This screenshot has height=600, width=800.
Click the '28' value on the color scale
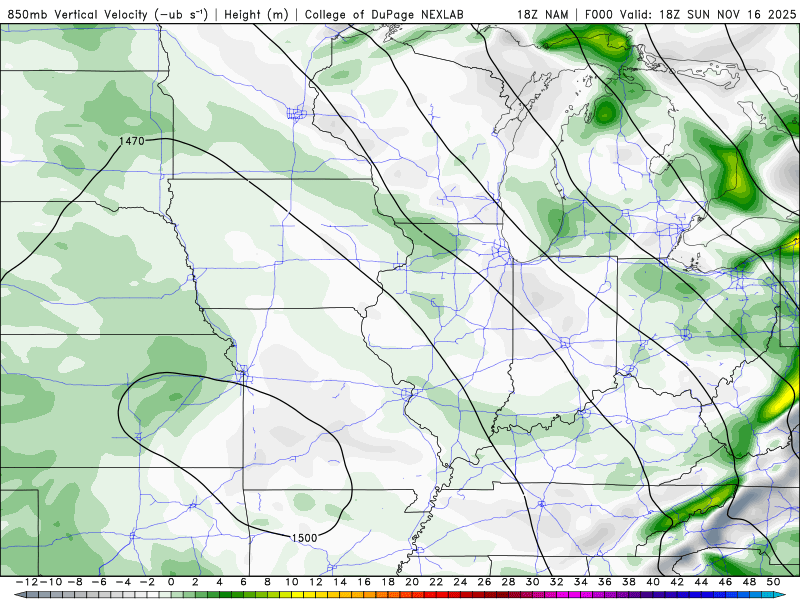[x=508, y=582]
